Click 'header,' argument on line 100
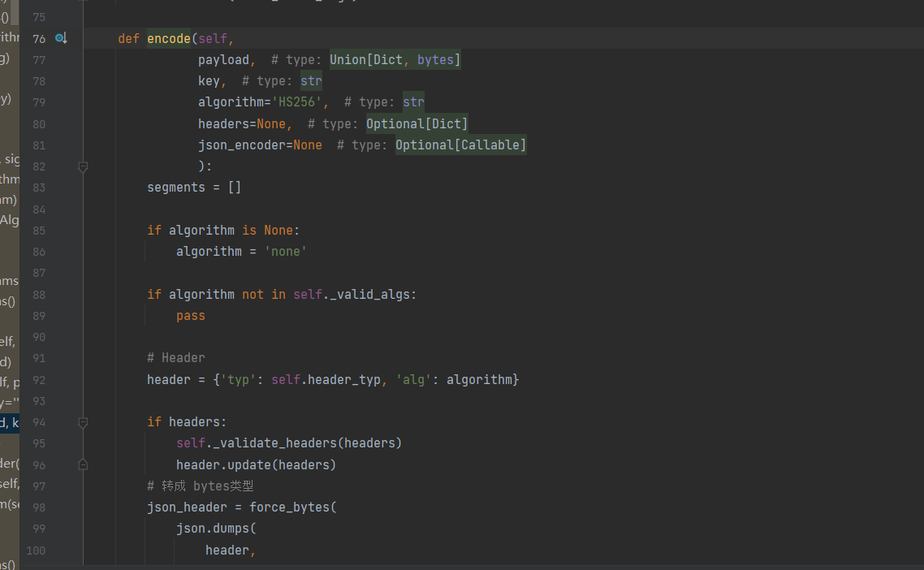Viewport: 924px width, 570px height. [x=231, y=551]
